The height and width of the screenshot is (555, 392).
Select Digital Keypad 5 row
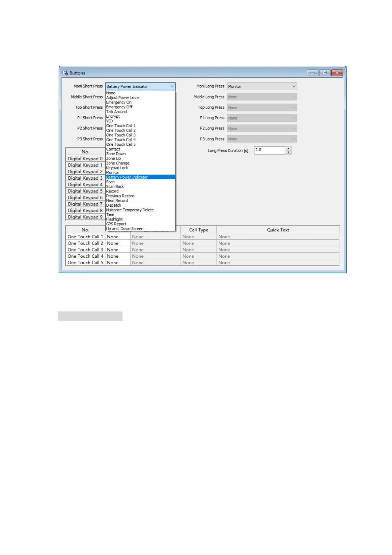pyautogui.click(x=85, y=191)
